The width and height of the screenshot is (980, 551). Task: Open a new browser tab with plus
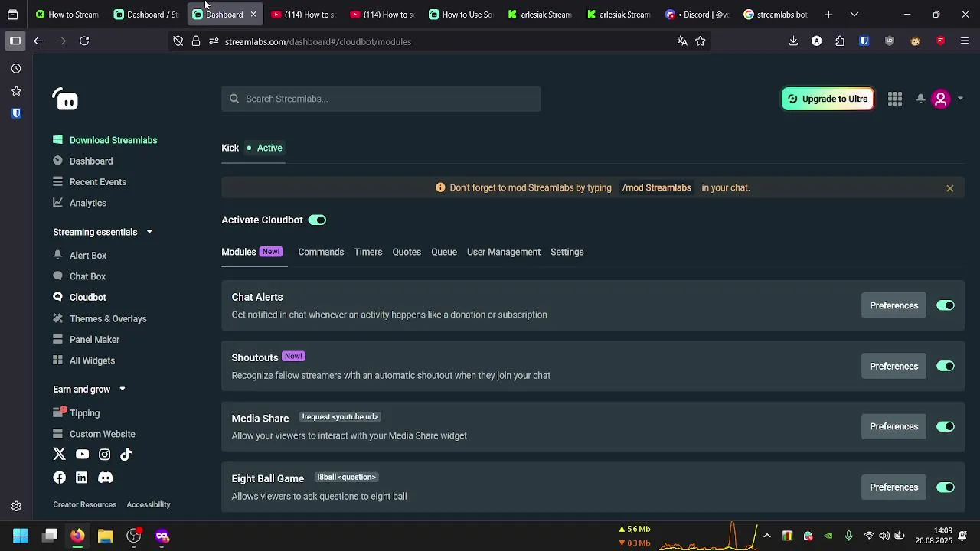click(x=828, y=15)
